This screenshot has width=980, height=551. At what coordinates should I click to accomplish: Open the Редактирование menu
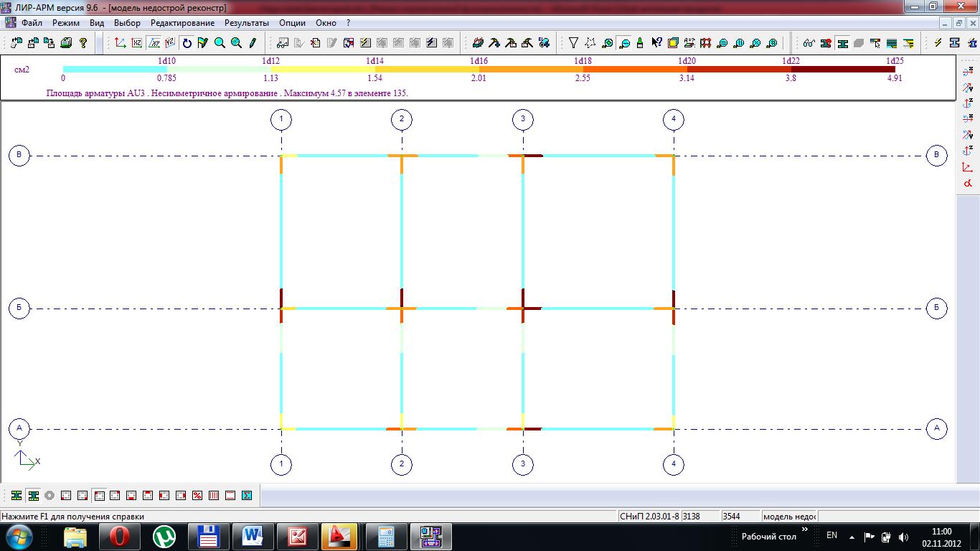pos(182,23)
